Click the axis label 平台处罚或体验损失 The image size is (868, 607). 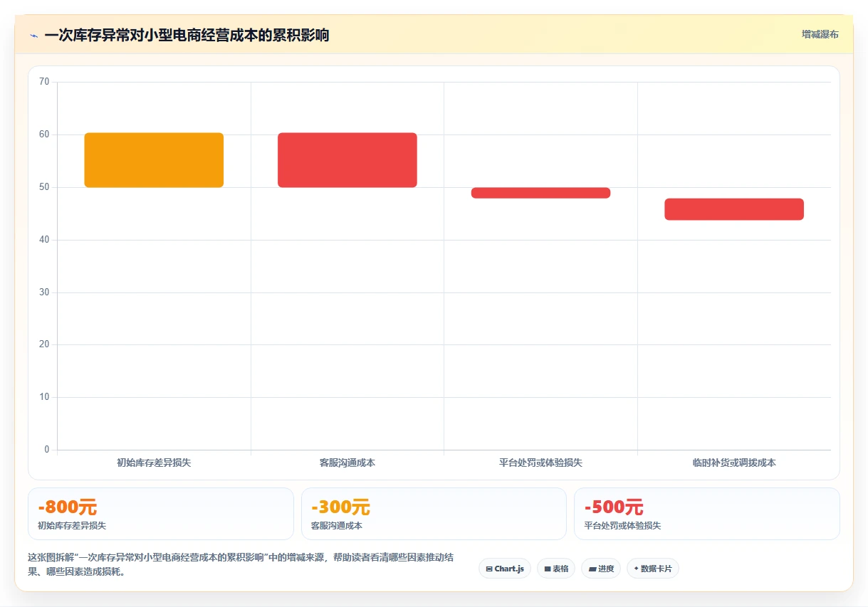coord(540,463)
